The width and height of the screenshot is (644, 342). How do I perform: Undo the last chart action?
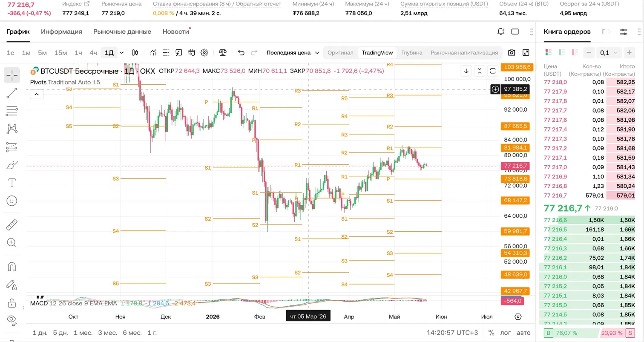point(241,53)
